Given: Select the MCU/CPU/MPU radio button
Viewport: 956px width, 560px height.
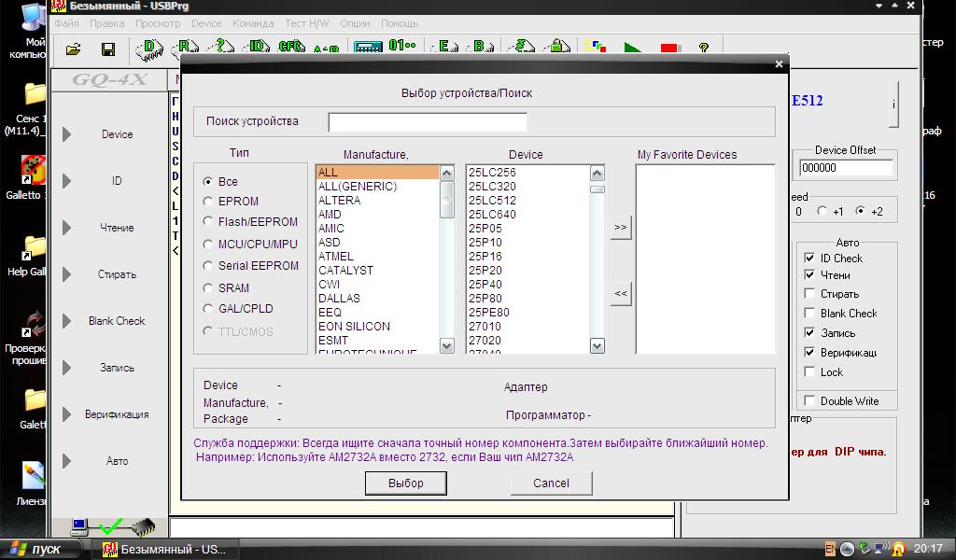Looking at the screenshot, I should coord(208,244).
